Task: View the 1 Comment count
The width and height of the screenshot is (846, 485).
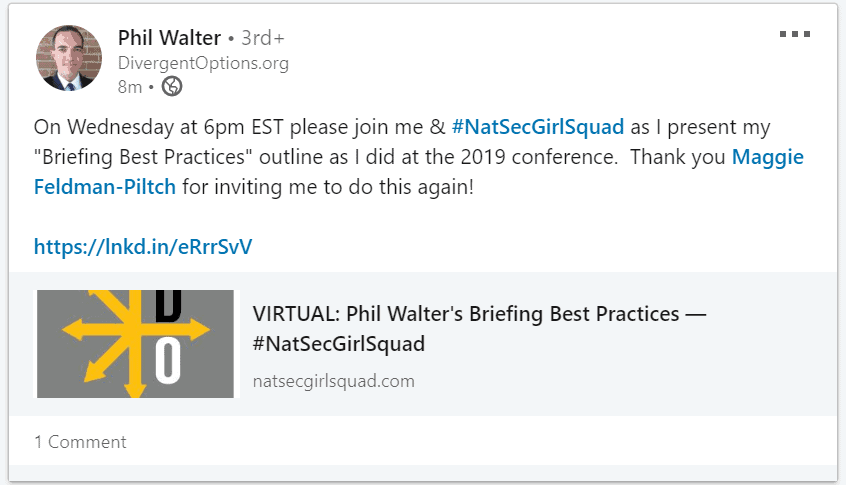Action: click(x=80, y=442)
